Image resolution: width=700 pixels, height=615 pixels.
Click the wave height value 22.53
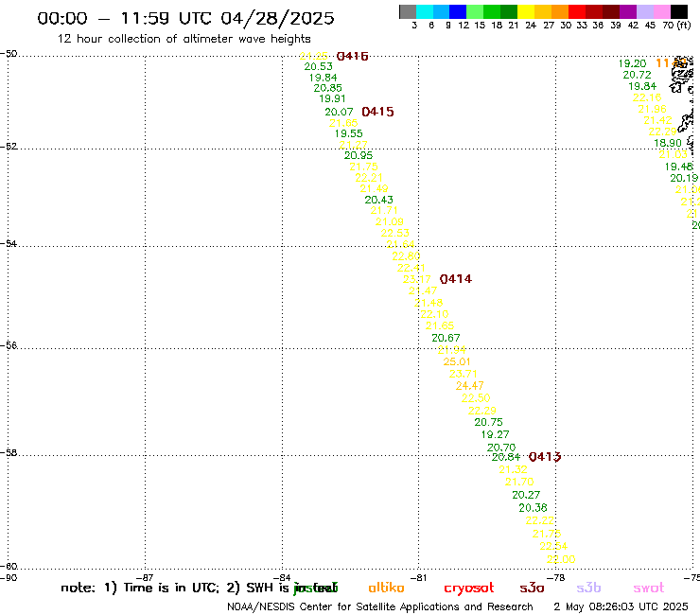click(x=394, y=233)
